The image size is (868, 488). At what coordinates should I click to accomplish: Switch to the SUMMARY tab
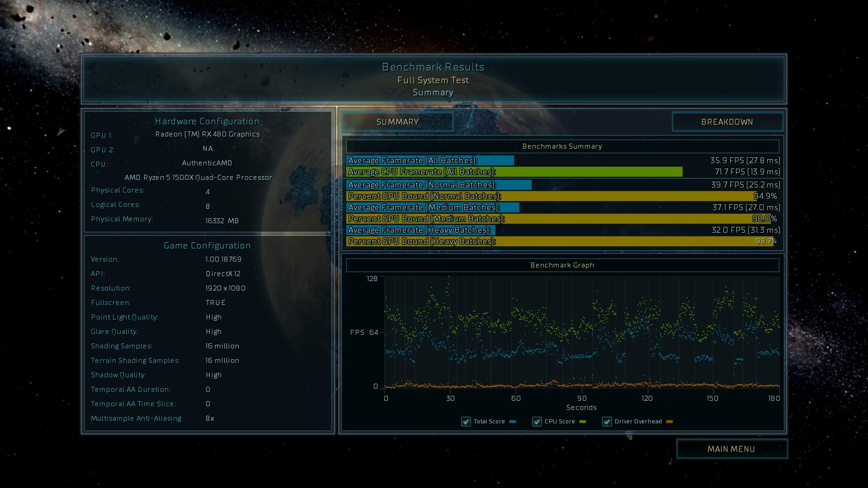pos(397,122)
